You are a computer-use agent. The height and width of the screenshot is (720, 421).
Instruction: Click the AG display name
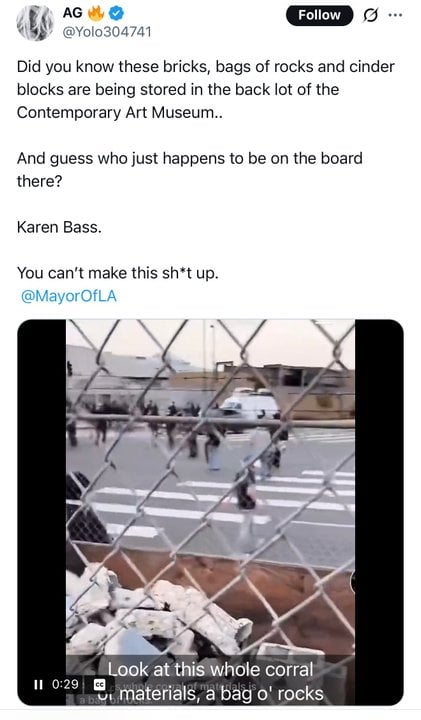point(73,13)
